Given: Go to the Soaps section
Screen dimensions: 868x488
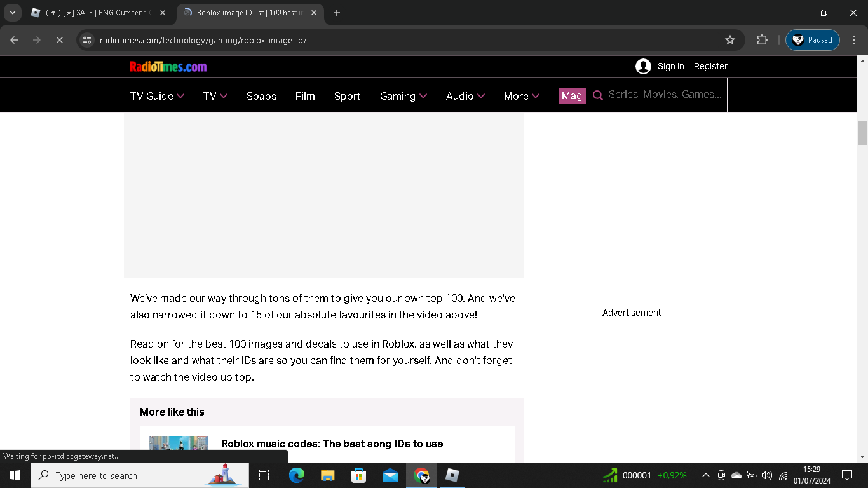Looking at the screenshot, I should coord(261,96).
